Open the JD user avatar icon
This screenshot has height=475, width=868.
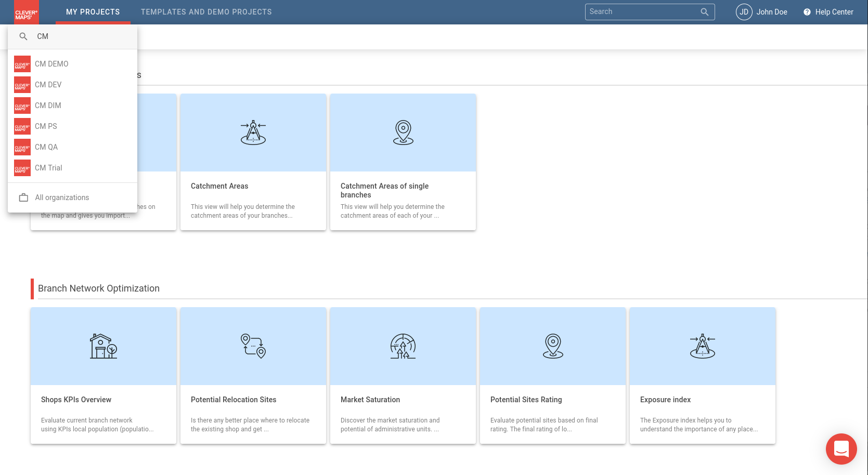pyautogui.click(x=744, y=12)
